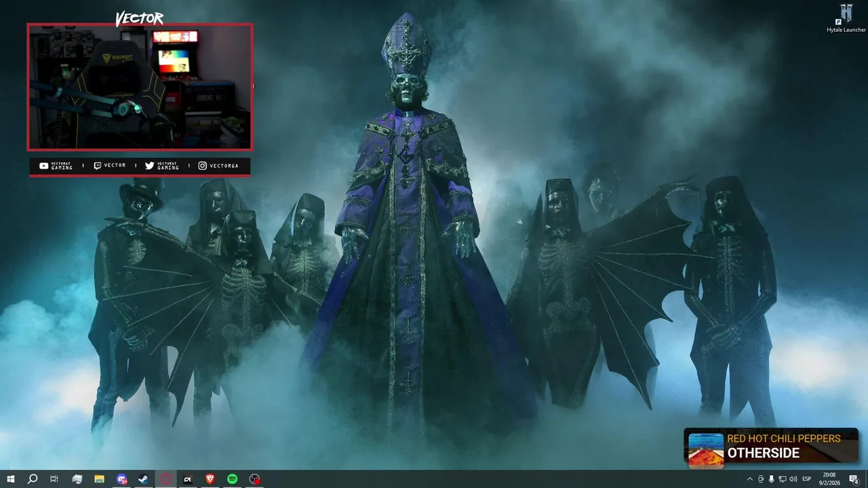Click the Meet Now tray icon
868x488 pixels.
tap(760, 479)
